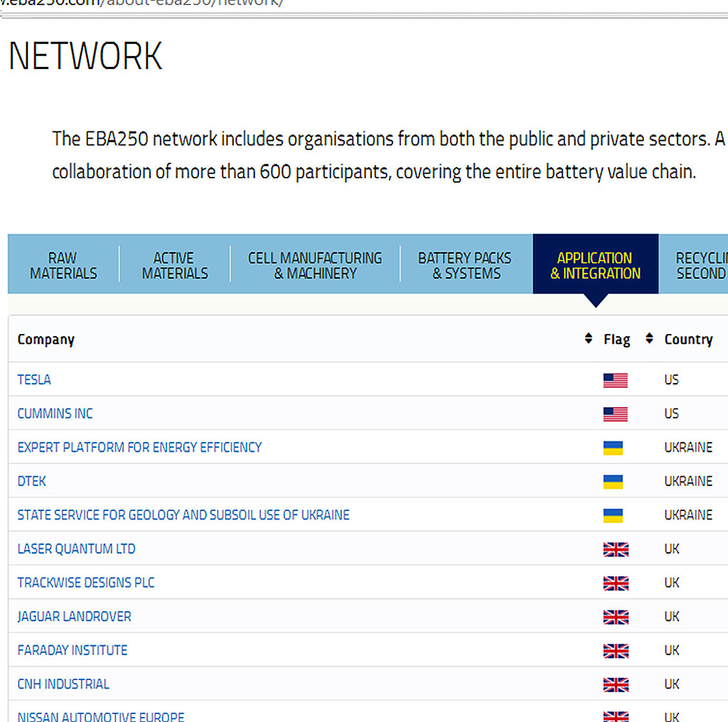Switch to Active Materials tab
The image size is (728, 722).
(x=175, y=265)
